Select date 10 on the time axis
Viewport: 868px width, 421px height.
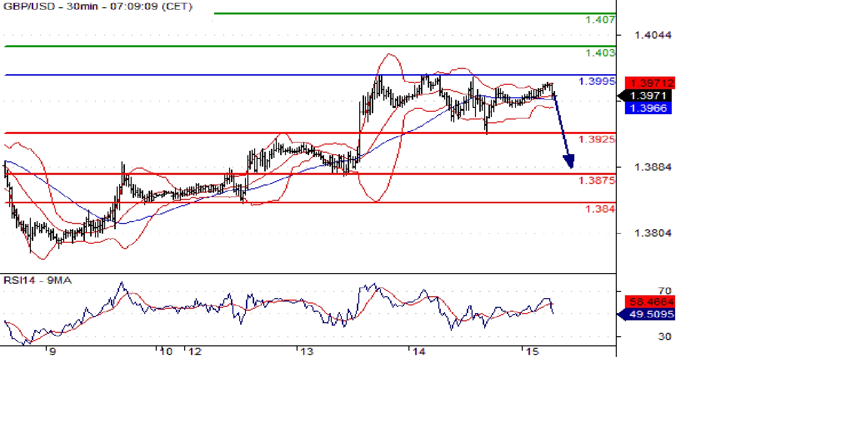[166, 352]
